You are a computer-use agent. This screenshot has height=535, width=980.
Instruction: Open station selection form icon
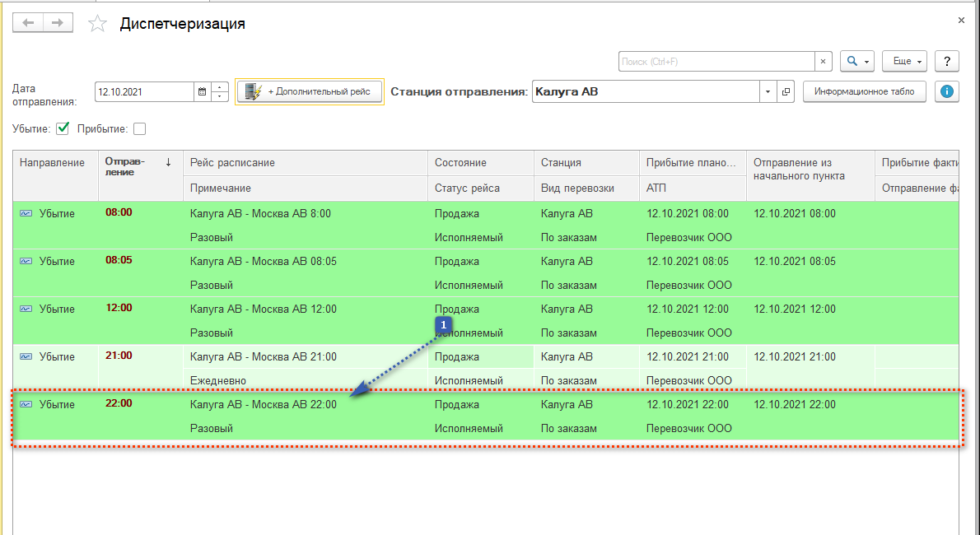pyautogui.click(x=786, y=91)
